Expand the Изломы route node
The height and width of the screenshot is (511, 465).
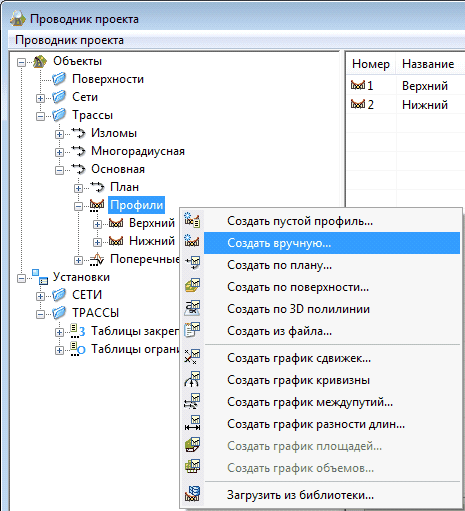(x=59, y=134)
